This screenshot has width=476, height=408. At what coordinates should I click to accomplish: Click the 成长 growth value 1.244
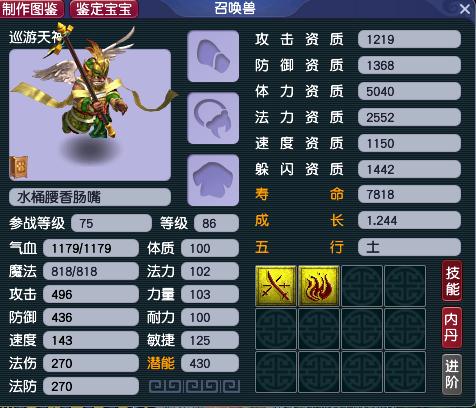click(409, 220)
